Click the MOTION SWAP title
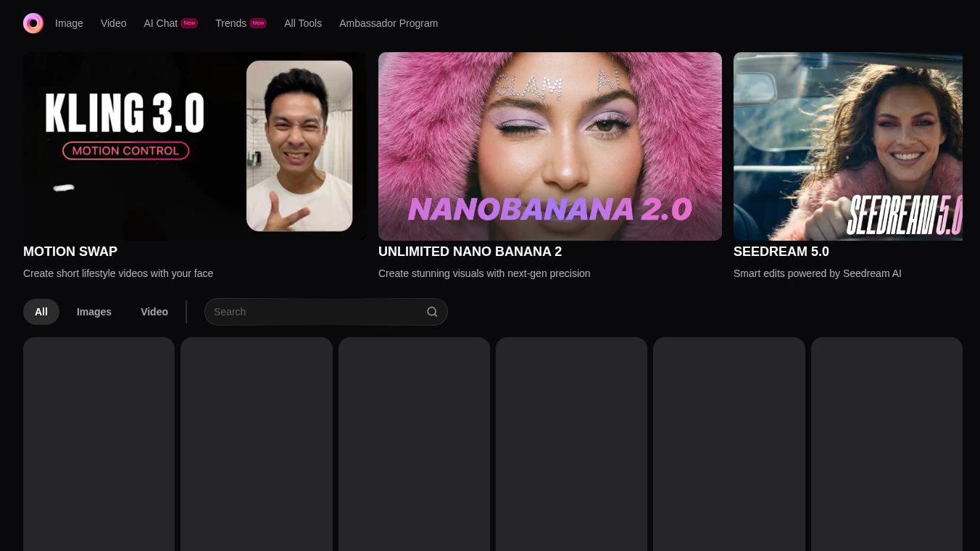The height and width of the screenshot is (551, 980). click(70, 252)
